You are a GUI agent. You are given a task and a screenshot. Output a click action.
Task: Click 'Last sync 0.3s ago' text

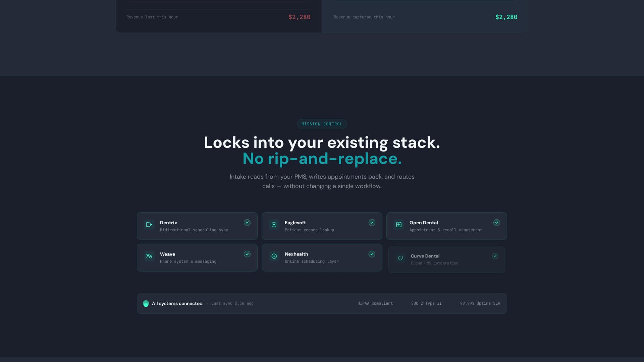pyautogui.click(x=232, y=303)
